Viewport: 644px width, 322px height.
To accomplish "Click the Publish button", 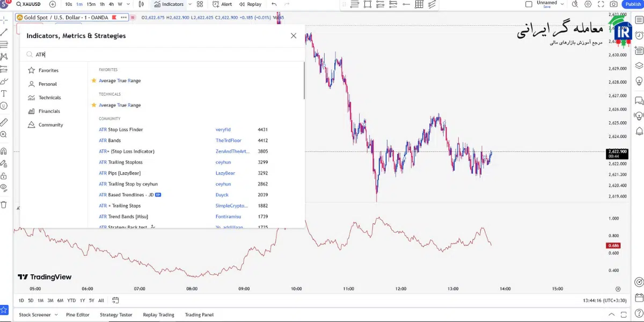I will point(633,4).
